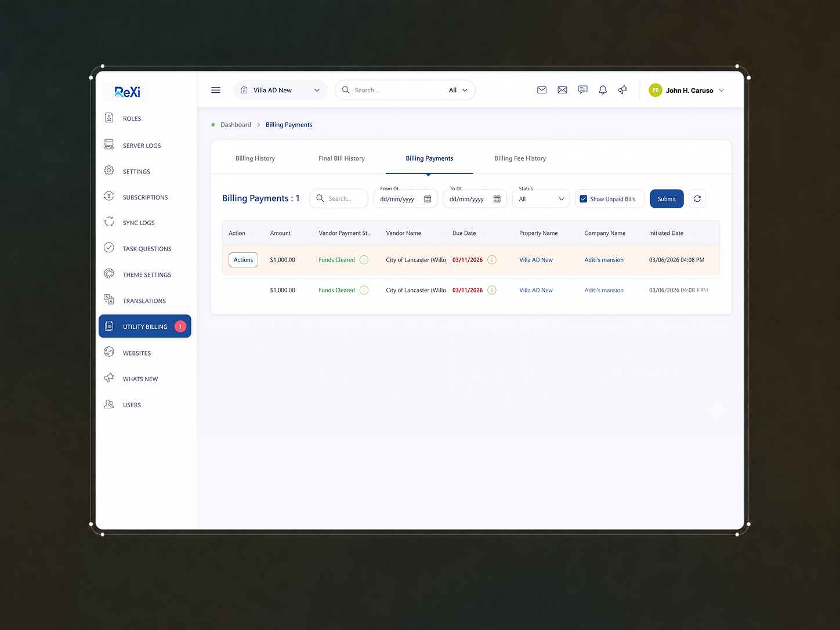Click the Billing Payments search field
The height and width of the screenshot is (630, 840).
[x=339, y=198]
